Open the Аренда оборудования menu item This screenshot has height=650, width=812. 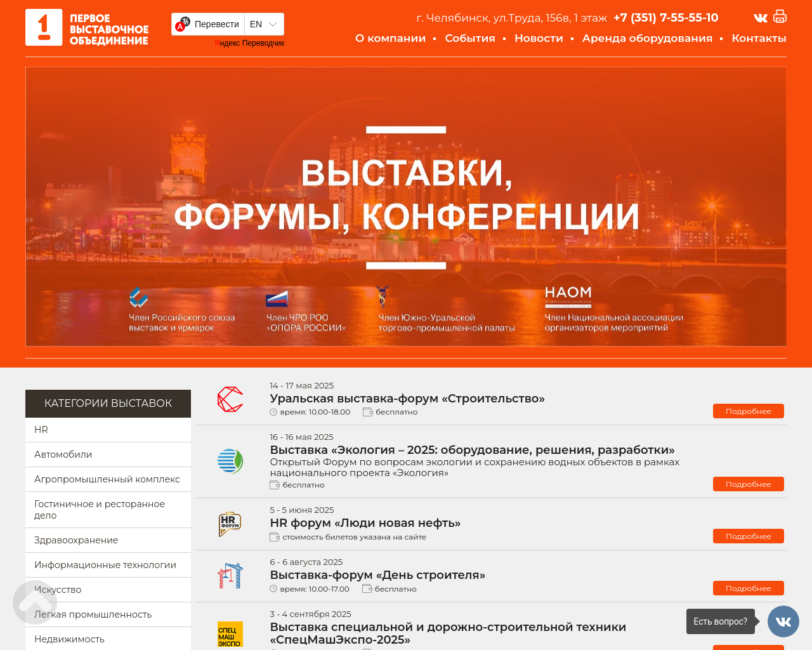click(x=647, y=38)
